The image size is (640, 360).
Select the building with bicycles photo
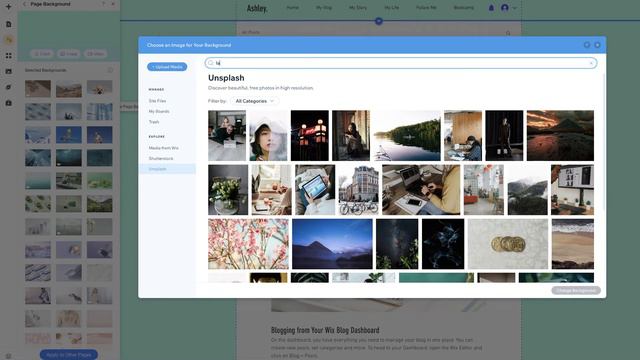pos(358,190)
